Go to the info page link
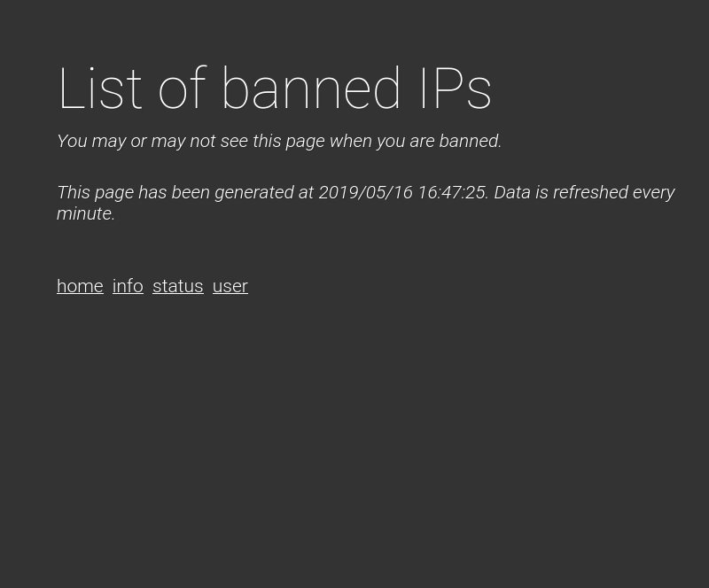709x588 pixels. 128,286
